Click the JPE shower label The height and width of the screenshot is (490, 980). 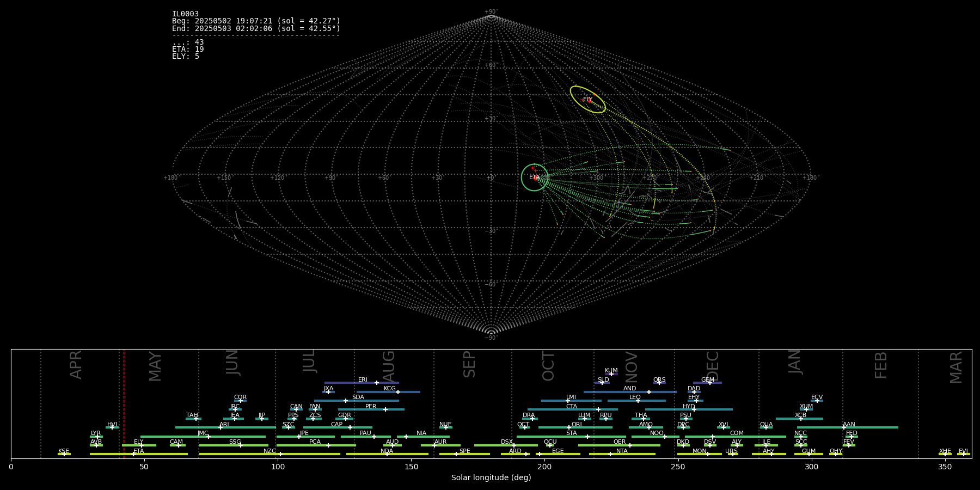pyautogui.click(x=304, y=433)
